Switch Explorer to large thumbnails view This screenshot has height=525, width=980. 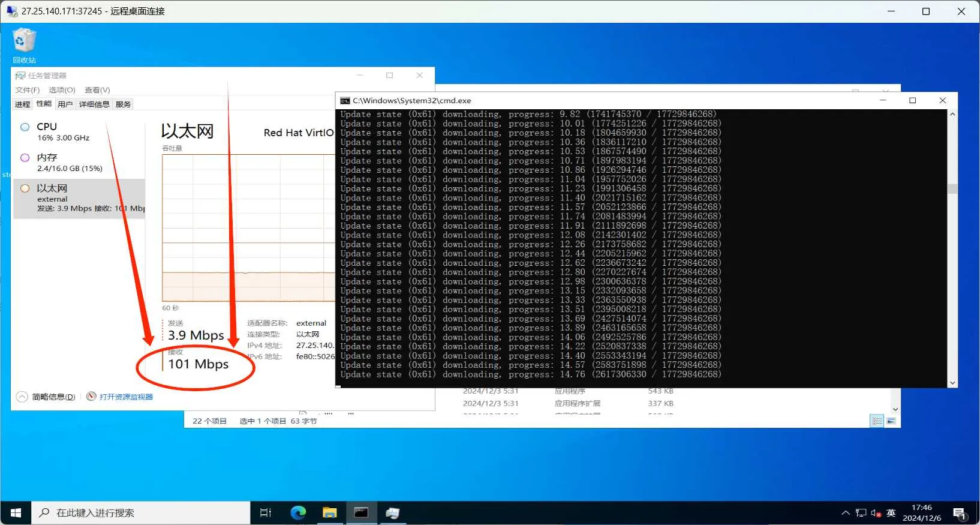coord(891,421)
